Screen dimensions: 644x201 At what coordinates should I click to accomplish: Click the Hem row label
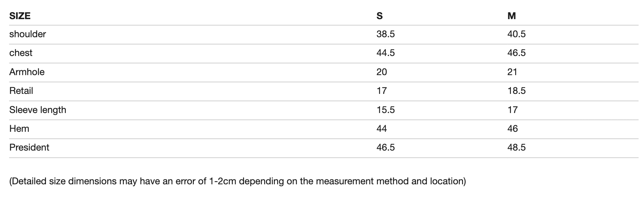click(19, 129)
